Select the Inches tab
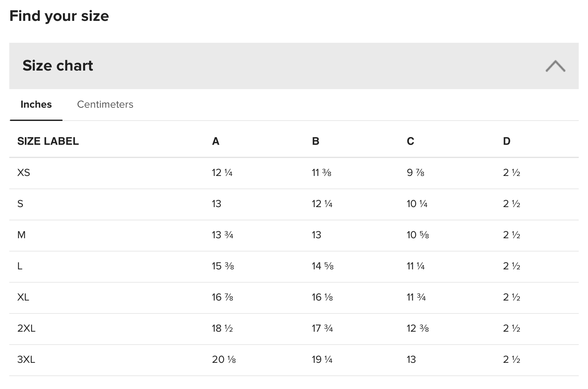Image resolution: width=588 pixels, height=389 pixels. tap(36, 104)
